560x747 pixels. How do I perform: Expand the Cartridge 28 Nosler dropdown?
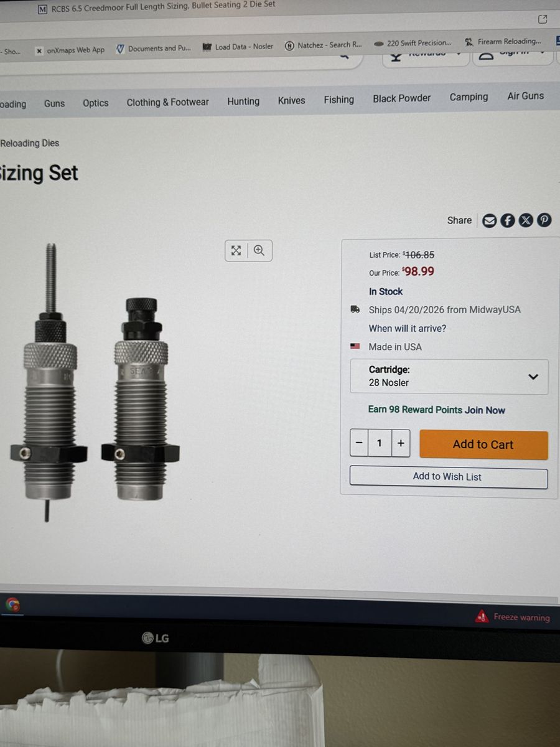449,377
